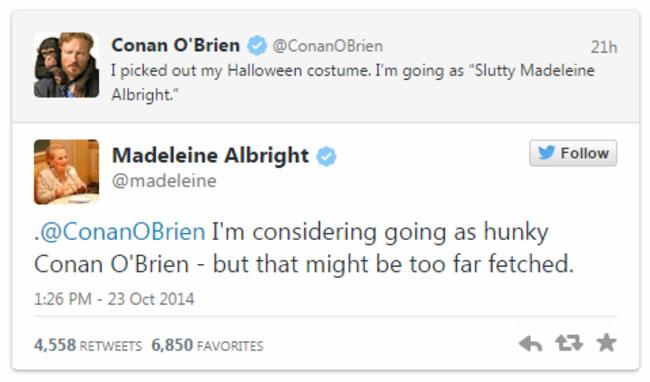Open Madeleine Albright's profile picture
The image size is (650, 382).
click(66, 172)
